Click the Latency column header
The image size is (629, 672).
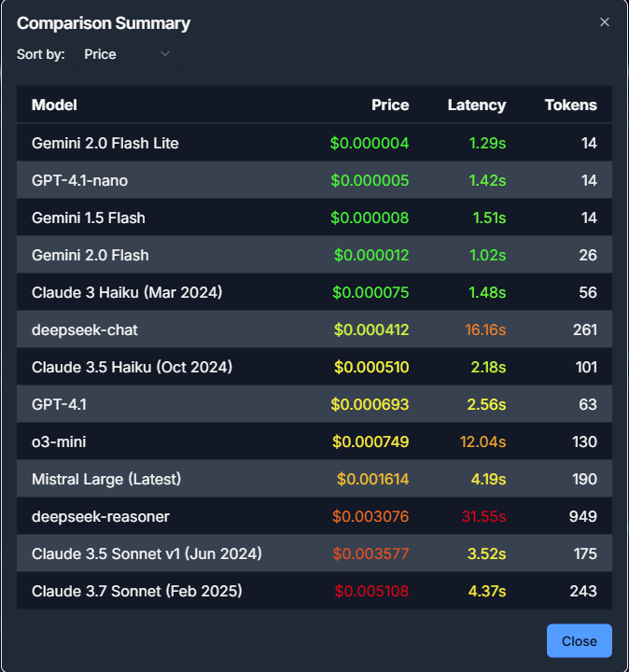click(x=477, y=105)
